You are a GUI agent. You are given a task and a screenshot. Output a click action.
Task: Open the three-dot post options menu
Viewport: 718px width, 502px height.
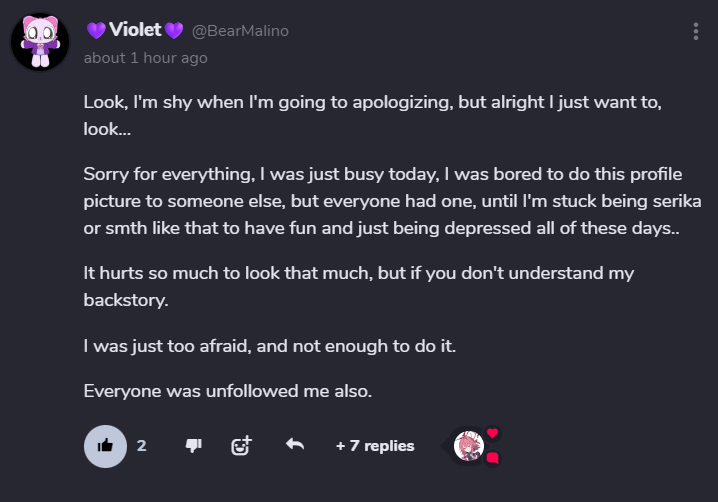coord(696,32)
